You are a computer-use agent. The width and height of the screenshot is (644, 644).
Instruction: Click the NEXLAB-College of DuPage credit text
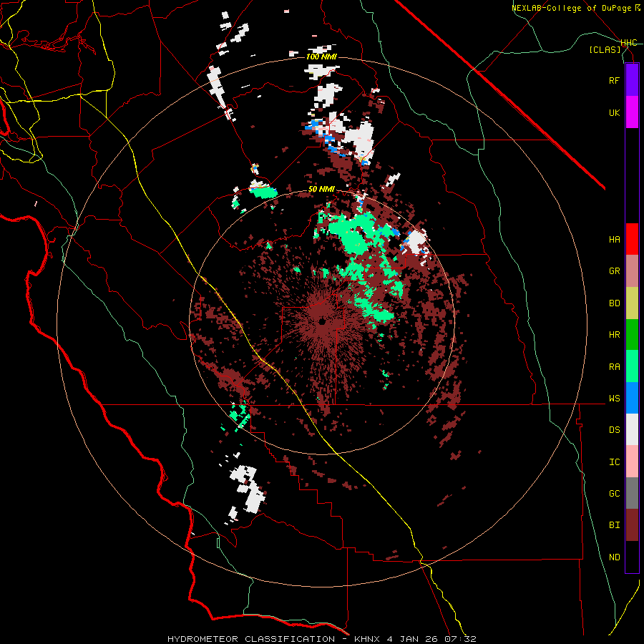[x=573, y=8]
